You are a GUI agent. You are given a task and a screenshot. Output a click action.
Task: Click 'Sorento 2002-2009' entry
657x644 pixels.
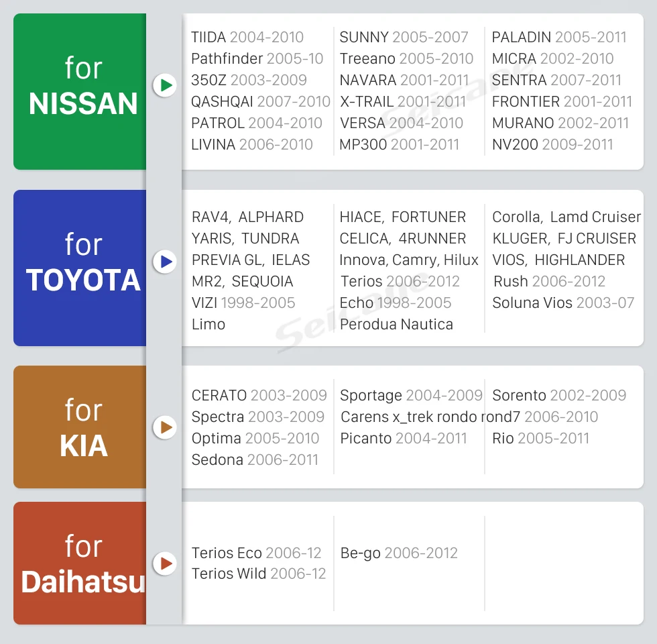[559, 395]
